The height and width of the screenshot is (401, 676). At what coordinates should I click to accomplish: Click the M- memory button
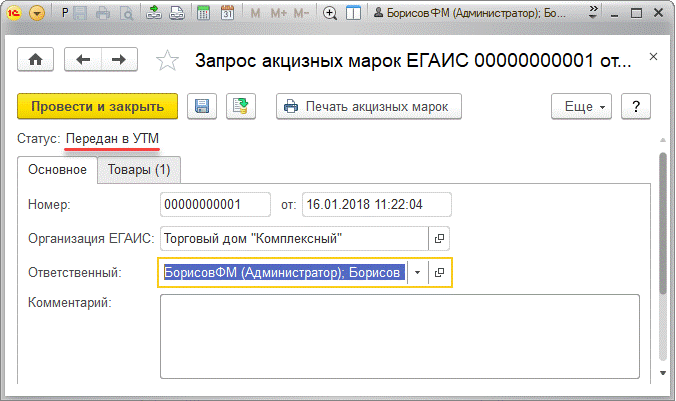(301, 13)
